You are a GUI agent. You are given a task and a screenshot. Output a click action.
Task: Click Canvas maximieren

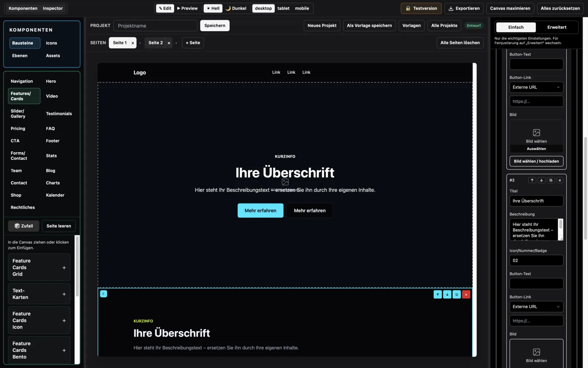click(x=510, y=8)
